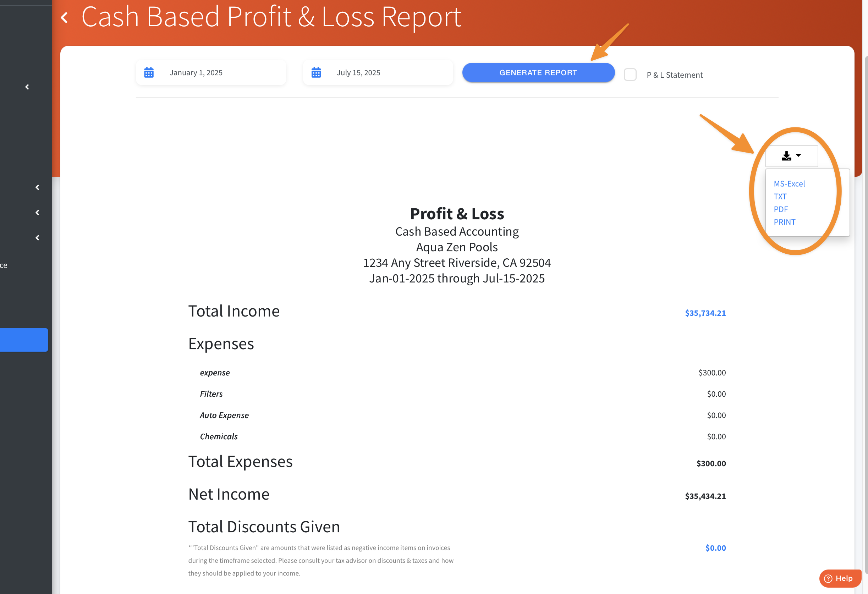Open the $35,734.21 total income link
868x594 pixels.
(x=705, y=313)
